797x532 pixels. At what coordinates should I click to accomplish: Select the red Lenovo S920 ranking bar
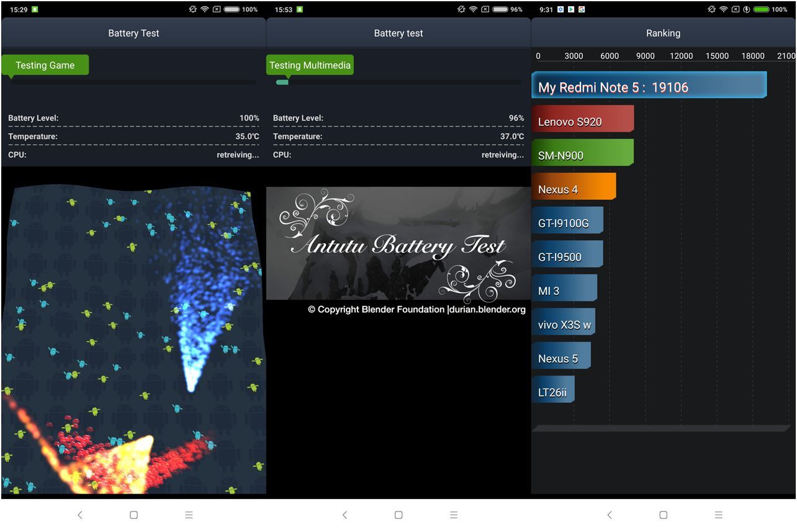pos(582,119)
